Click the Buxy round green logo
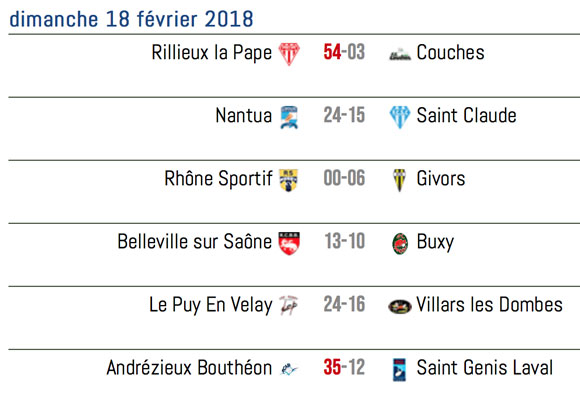The width and height of the screenshot is (580, 397). pyautogui.click(x=400, y=244)
